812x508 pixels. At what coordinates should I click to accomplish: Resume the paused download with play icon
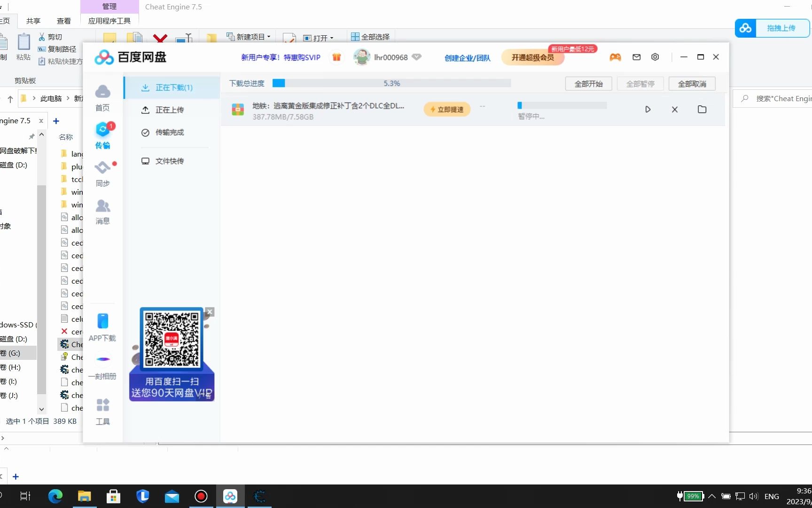click(x=648, y=110)
